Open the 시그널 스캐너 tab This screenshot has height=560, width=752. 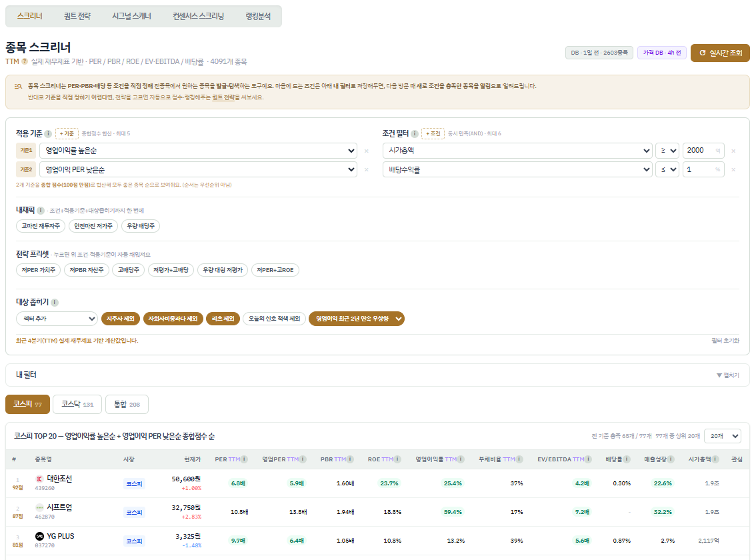tap(131, 16)
